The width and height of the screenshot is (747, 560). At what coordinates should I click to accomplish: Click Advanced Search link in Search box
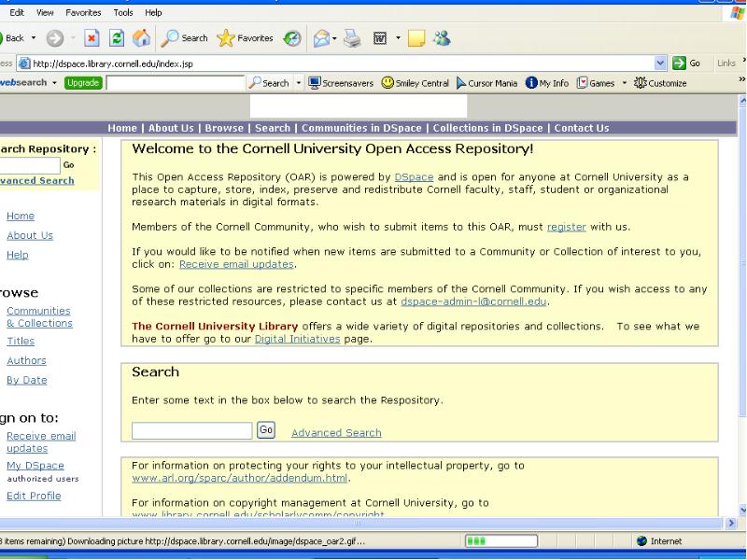[x=336, y=433]
